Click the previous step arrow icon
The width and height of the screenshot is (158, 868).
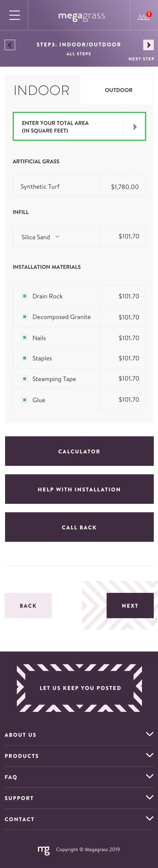[10, 45]
